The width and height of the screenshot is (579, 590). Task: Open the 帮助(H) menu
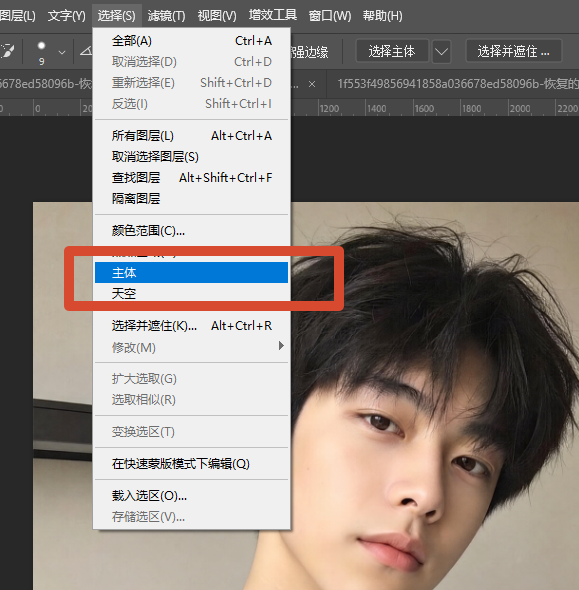pyautogui.click(x=382, y=16)
